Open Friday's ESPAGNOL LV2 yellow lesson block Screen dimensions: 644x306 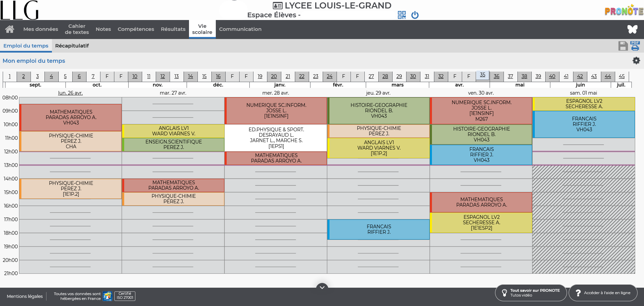pyautogui.click(x=481, y=223)
